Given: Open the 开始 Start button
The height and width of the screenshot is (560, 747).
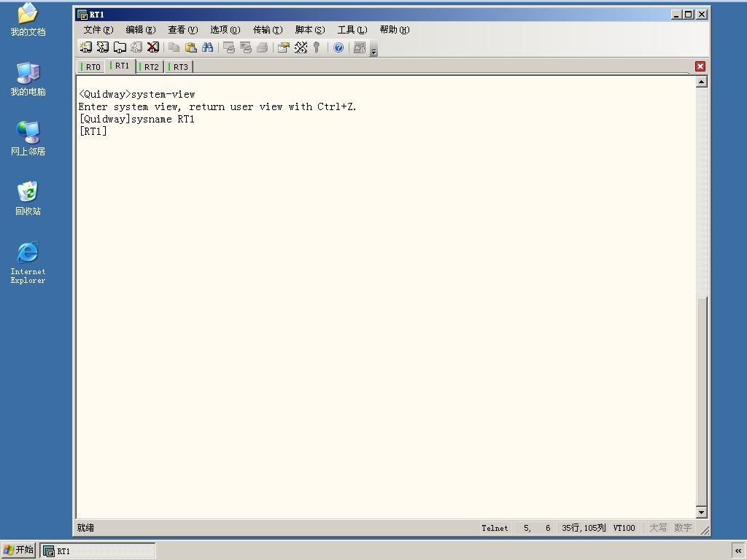Looking at the screenshot, I should click(18, 550).
